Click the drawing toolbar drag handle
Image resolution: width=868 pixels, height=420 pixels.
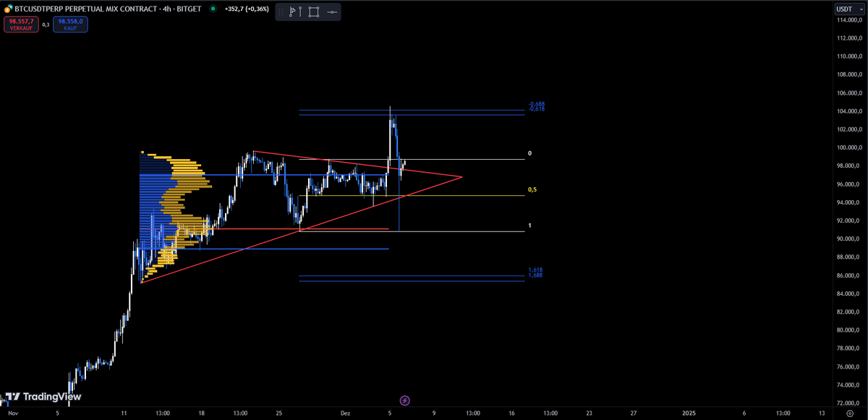(x=280, y=12)
